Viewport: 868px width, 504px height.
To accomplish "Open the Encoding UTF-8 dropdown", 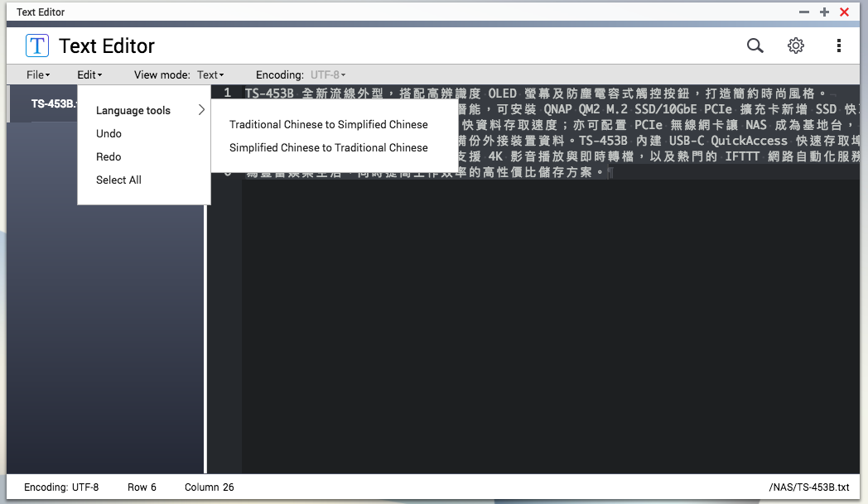I will click(x=328, y=74).
